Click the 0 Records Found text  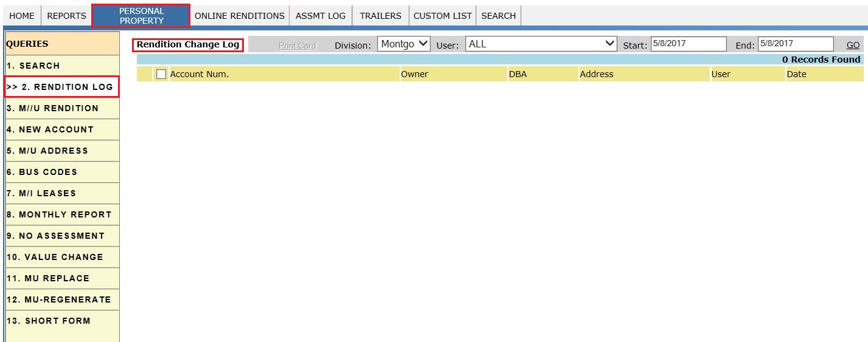point(821,60)
